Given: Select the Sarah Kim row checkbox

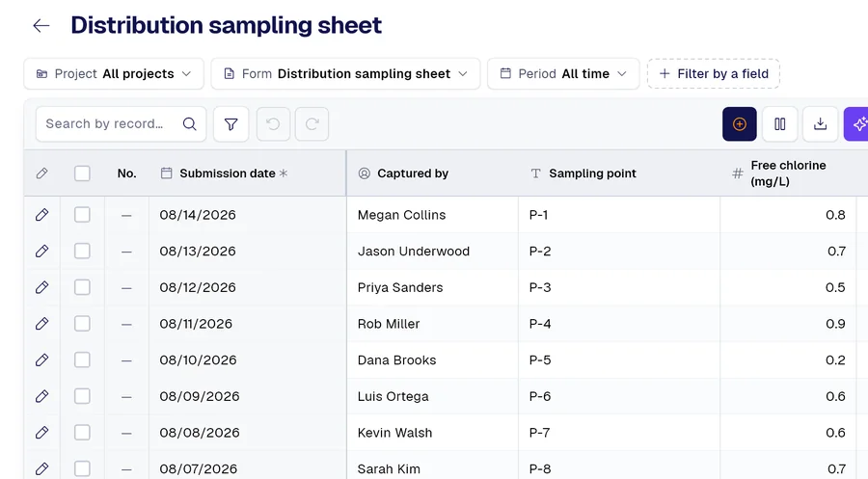Looking at the screenshot, I should point(82,469).
